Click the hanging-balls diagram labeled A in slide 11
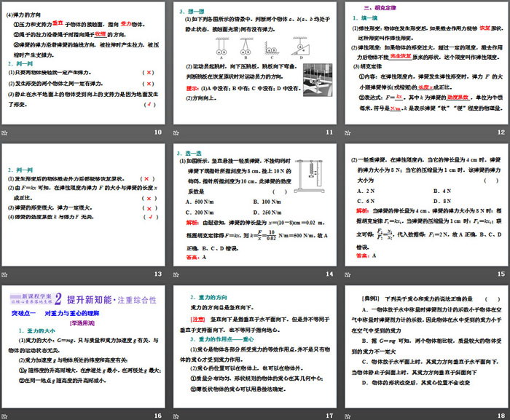Image resolution: width=510 pixels, height=420 pixels. pyautogui.click(x=221, y=48)
